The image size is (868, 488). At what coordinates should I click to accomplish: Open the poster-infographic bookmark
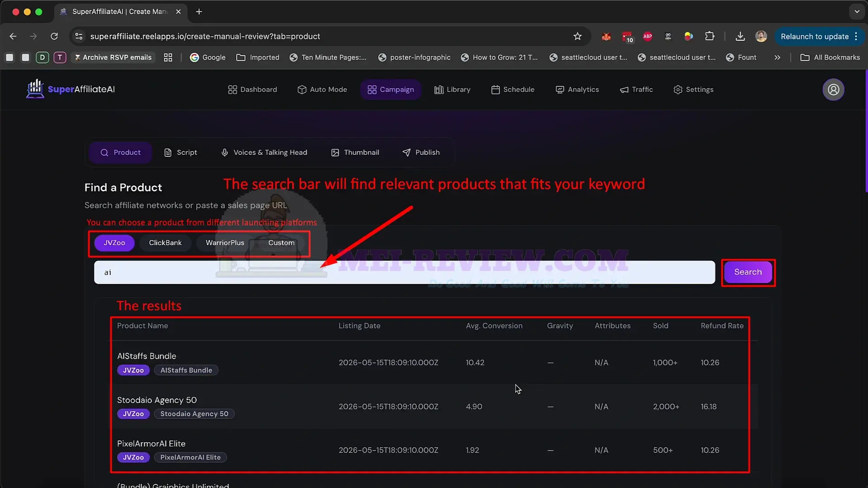(414, 57)
